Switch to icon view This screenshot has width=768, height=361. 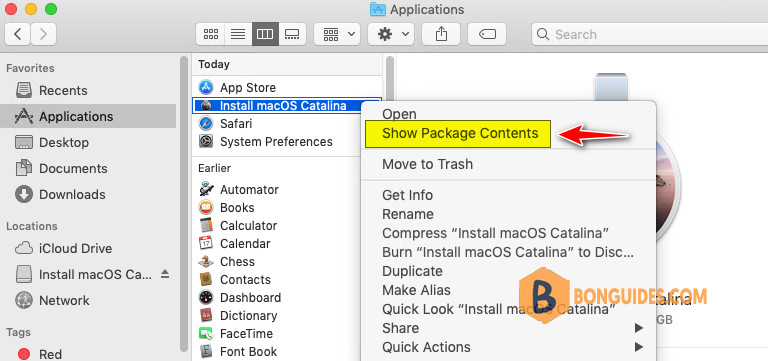pos(211,34)
